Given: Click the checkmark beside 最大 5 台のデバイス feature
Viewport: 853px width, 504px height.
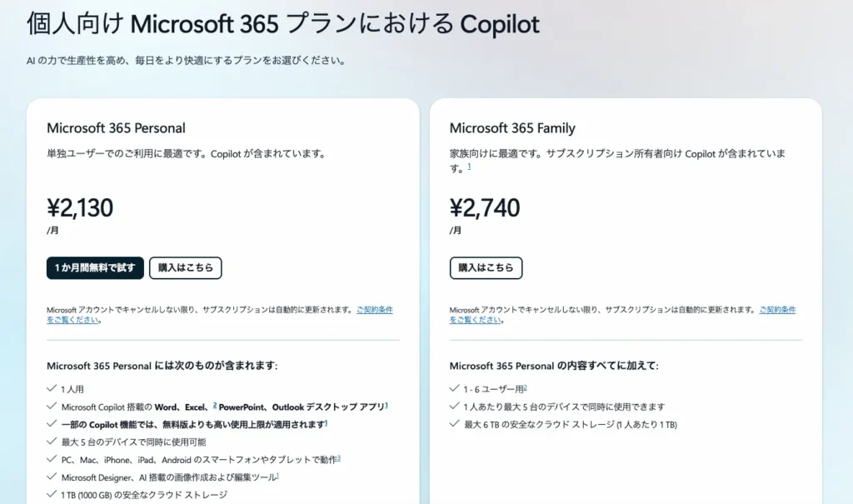Looking at the screenshot, I should 52,441.
